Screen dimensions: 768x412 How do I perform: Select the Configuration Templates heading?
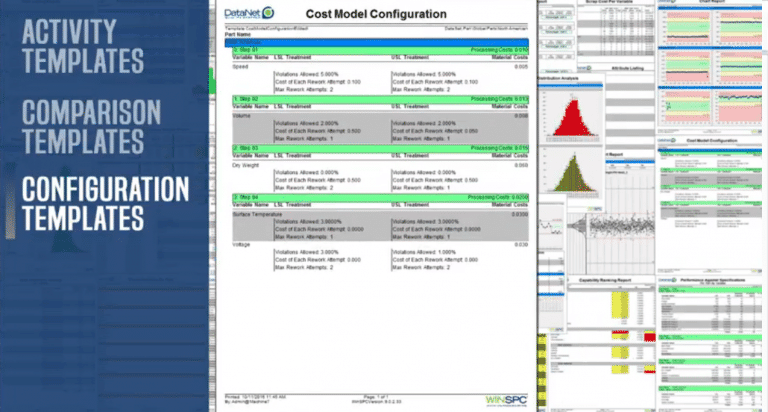click(105, 202)
